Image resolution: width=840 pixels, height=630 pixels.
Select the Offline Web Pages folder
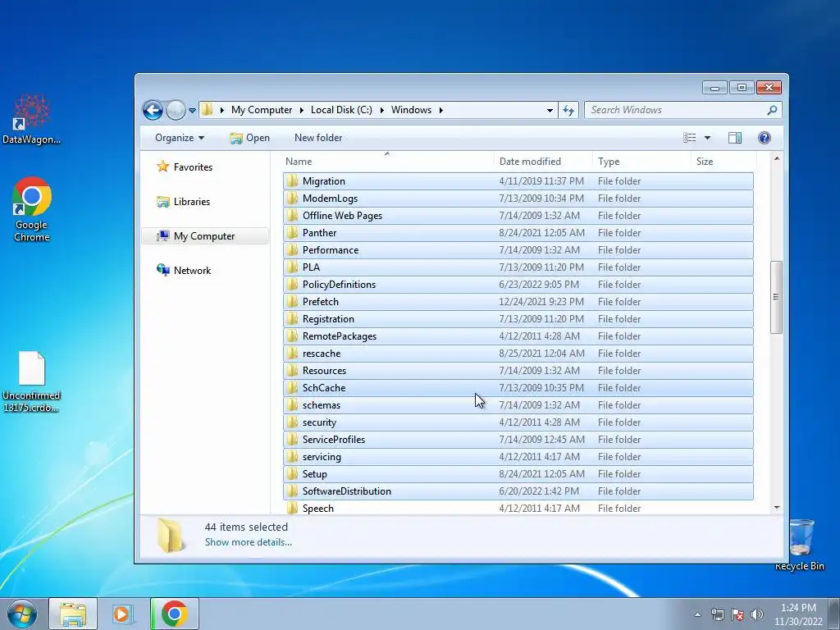tap(518, 216)
